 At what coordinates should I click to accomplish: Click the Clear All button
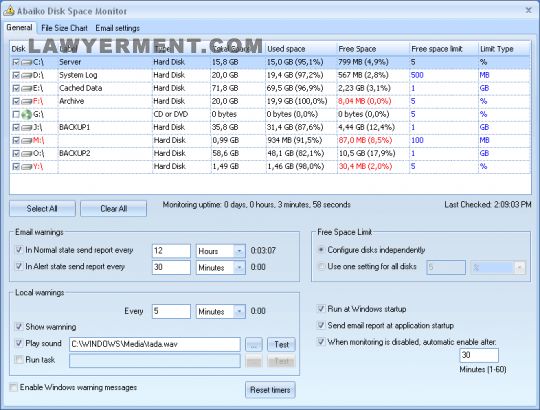click(x=114, y=209)
